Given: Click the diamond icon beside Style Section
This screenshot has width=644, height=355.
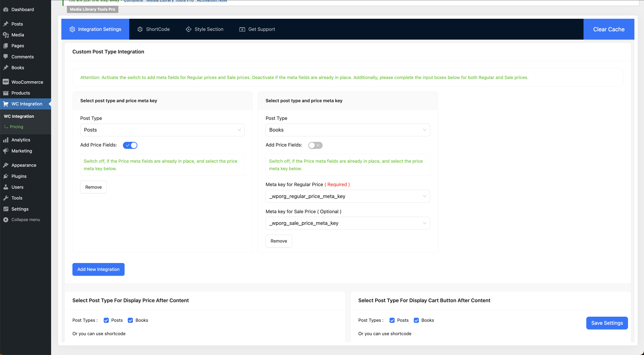Looking at the screenshot, I should [x=188, y=29].
